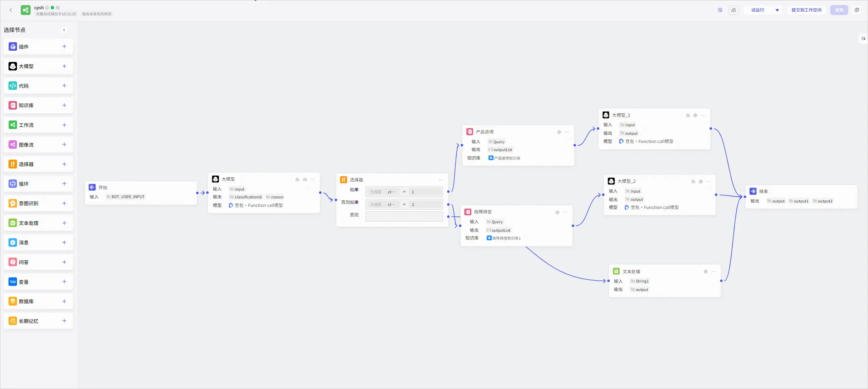Image resolution: width=868 pixels, height=389 pixels.
Task: Click the empty 否则 branch field
Action: tap(404, 216)
